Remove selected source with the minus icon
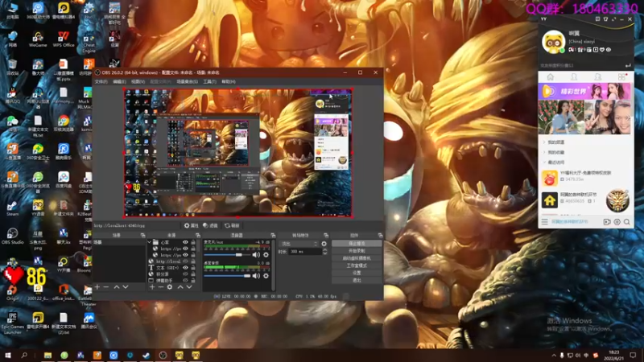Viewport: 644px width, 362px height. [x=160, y=287]
